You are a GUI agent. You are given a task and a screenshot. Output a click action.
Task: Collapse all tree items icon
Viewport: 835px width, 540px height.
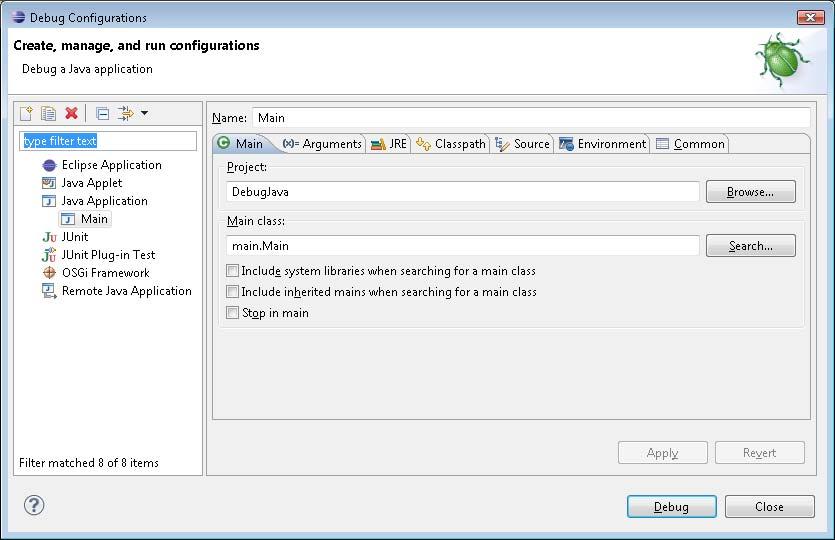[x=102, y=113]
